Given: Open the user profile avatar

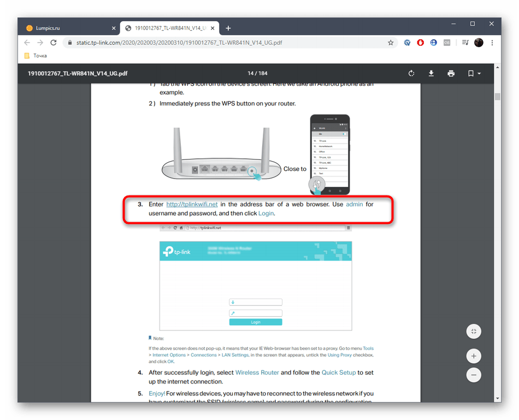Looking at the screenshot, I should [479, 43].
